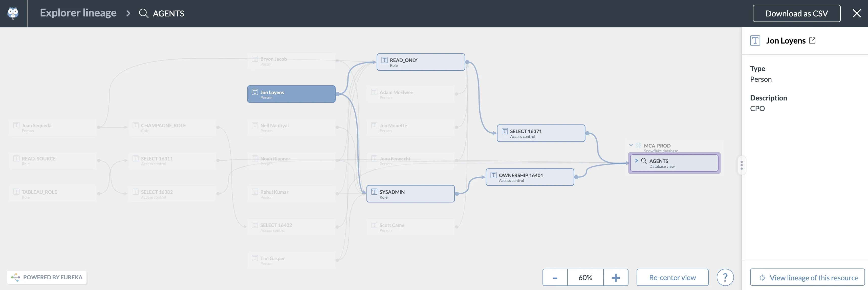
Task: Select the Jon Loyens person node
Action: tap(291, 94)
